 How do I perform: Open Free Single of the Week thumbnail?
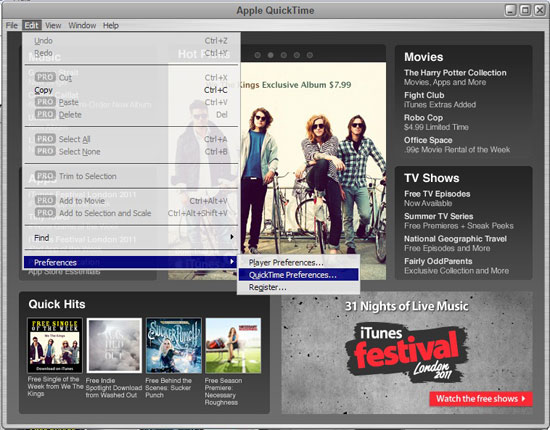[55, 345]
